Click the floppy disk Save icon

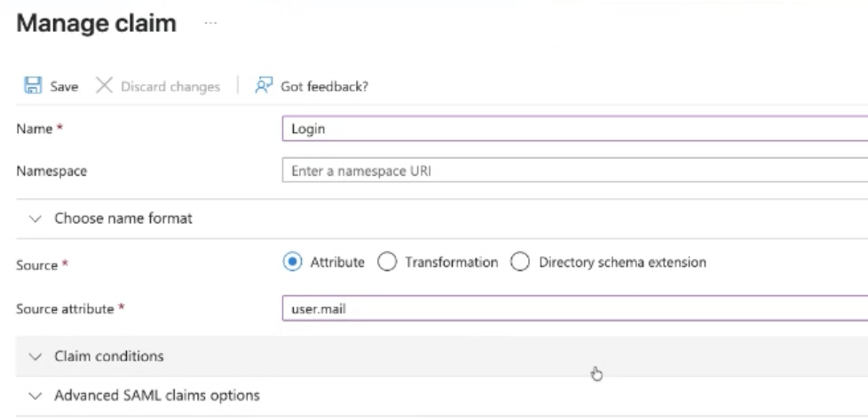coord(33,86)
